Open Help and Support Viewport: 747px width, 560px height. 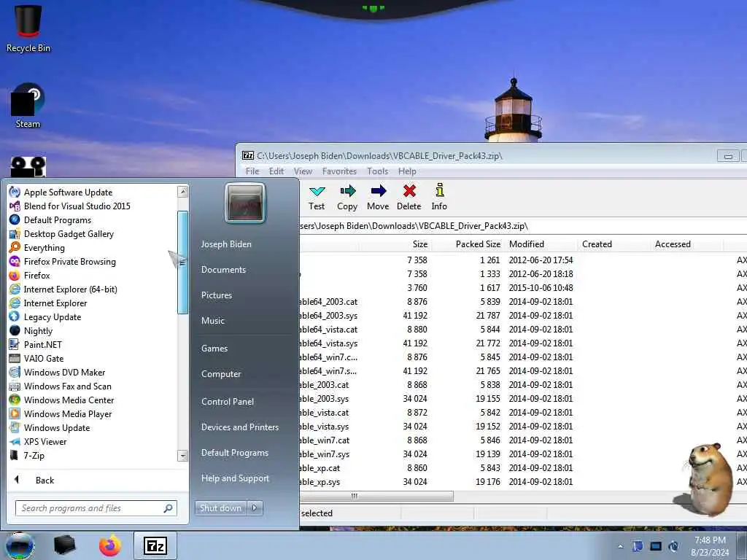(x=236, y=478)
